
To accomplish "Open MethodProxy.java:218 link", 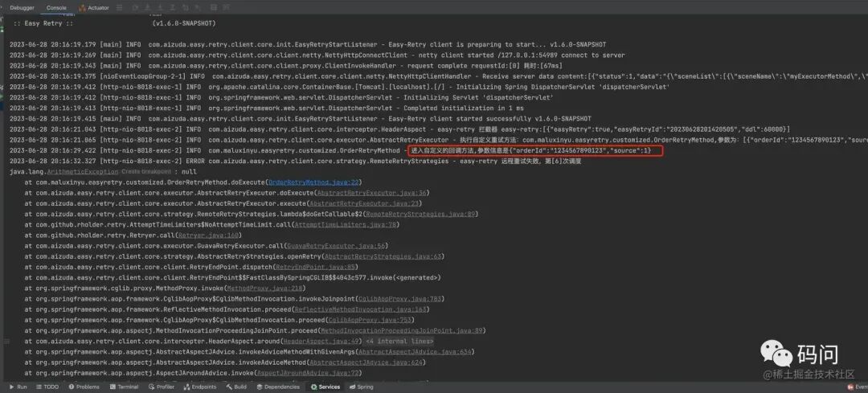I will pyautogui.click(x=264, y=289).
